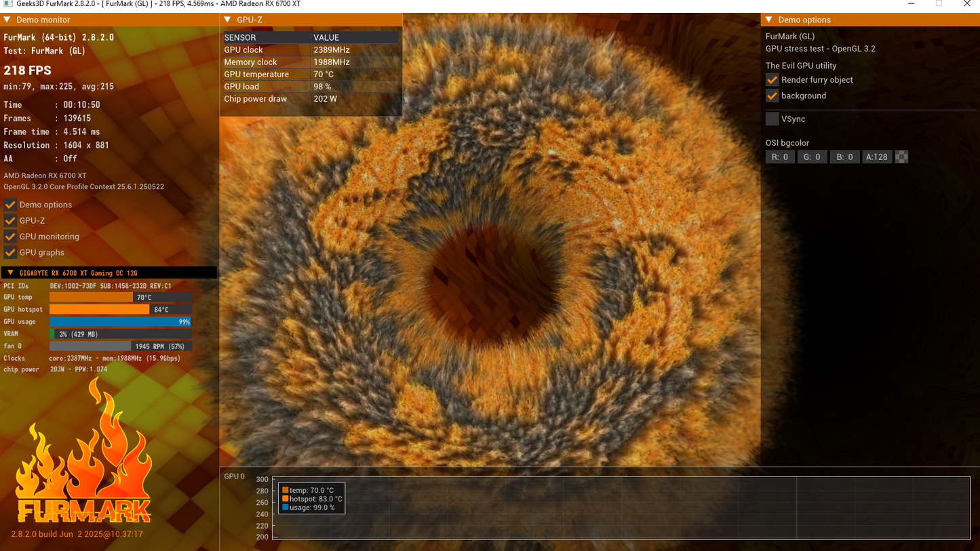Click the 218 FPS readout
980x551 pixels.
[28, 70]
